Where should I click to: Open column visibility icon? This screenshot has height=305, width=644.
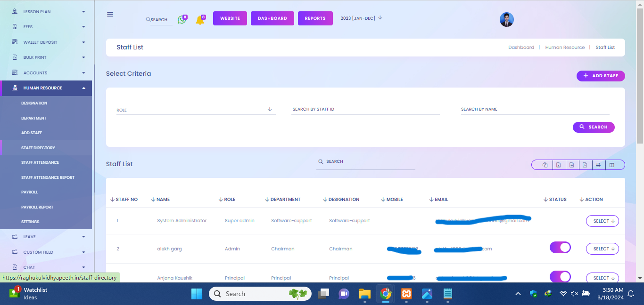pyautogui.click(x=611, y=165)
